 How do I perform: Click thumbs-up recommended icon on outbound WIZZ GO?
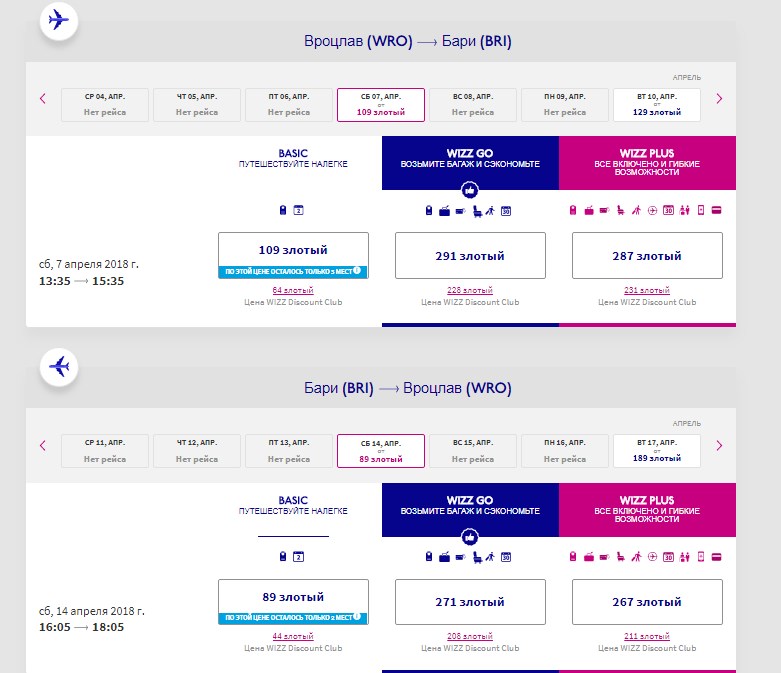pos(469,190)
